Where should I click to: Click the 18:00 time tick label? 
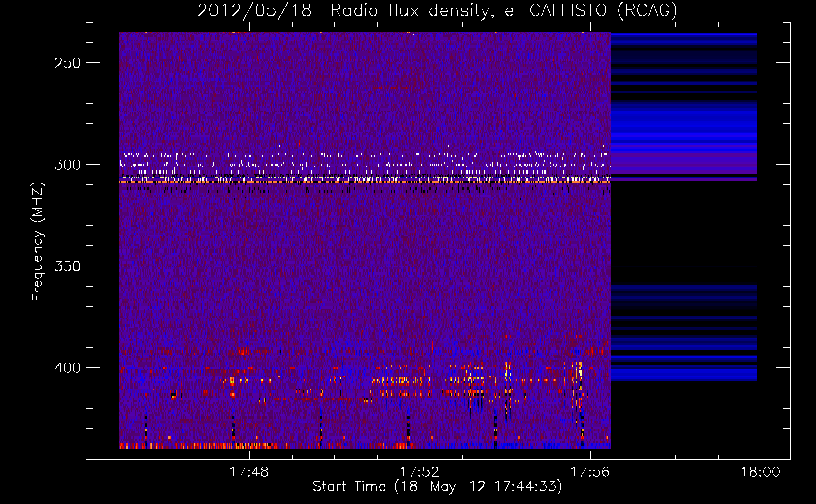pyautogui.click(x=761, y=472)
